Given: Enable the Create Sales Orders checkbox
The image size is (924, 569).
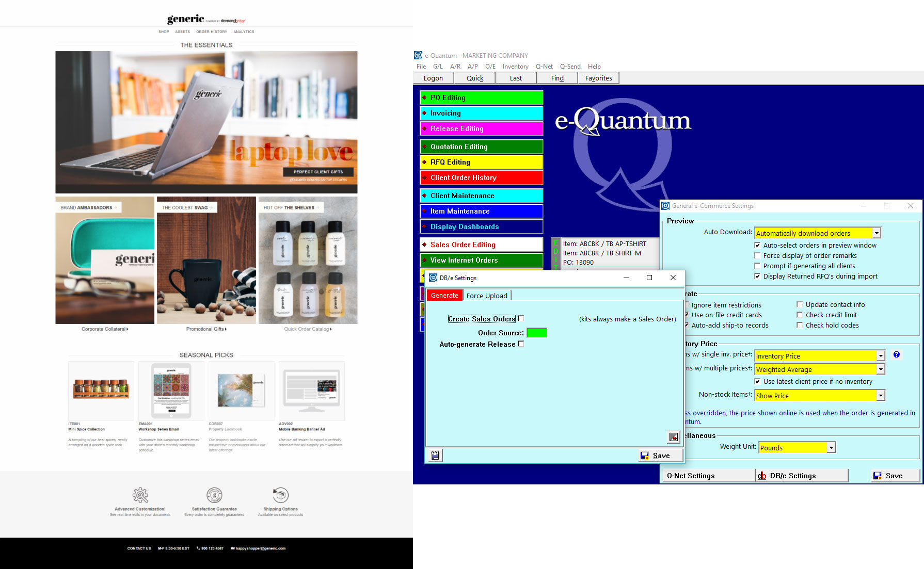Looking at the screenshot, I should [x=521, y=318].
